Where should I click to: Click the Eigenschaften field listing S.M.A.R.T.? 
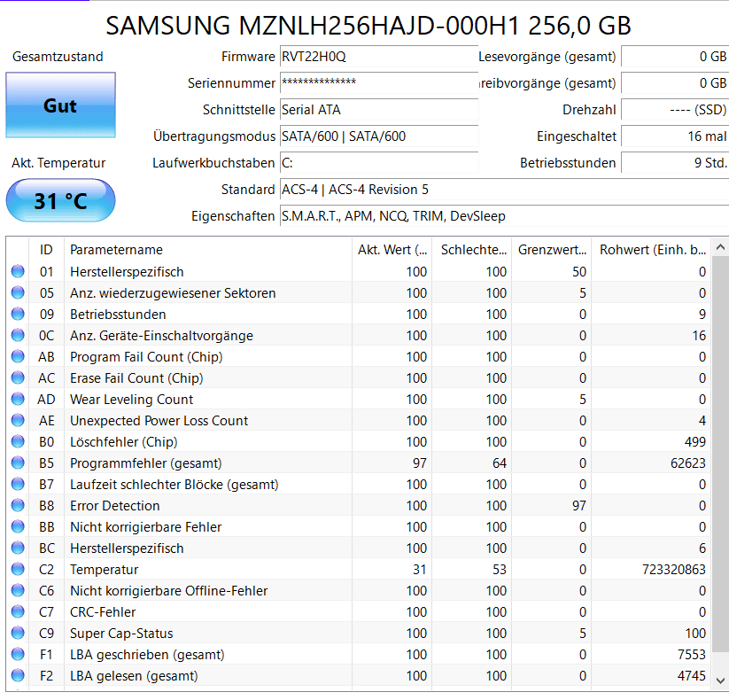click(x=504, y=216)
